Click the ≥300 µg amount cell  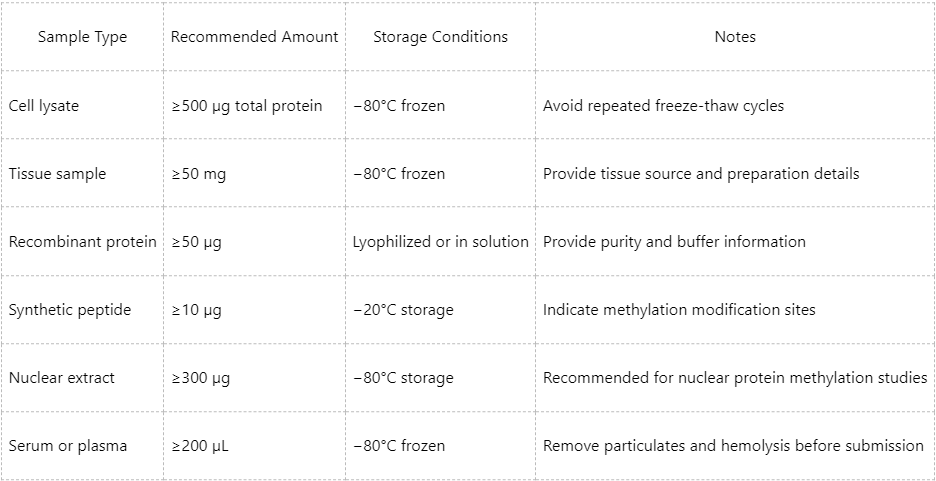(x=201, y=377)
